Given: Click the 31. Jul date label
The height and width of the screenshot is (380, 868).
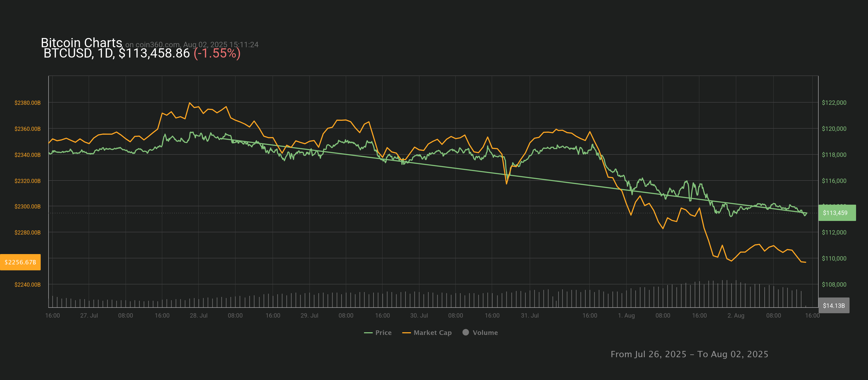Looking at the screenshot, I should pyautogui.click(x=530, y=315).
